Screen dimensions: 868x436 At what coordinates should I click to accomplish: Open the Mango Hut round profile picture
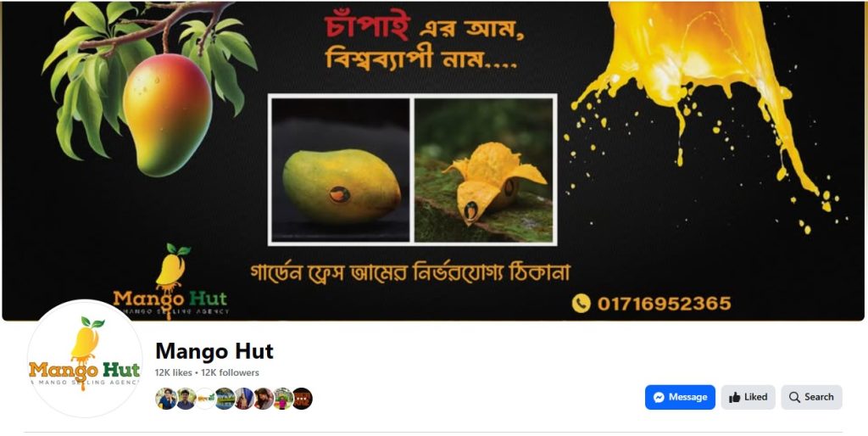click(x=85, y=359)
